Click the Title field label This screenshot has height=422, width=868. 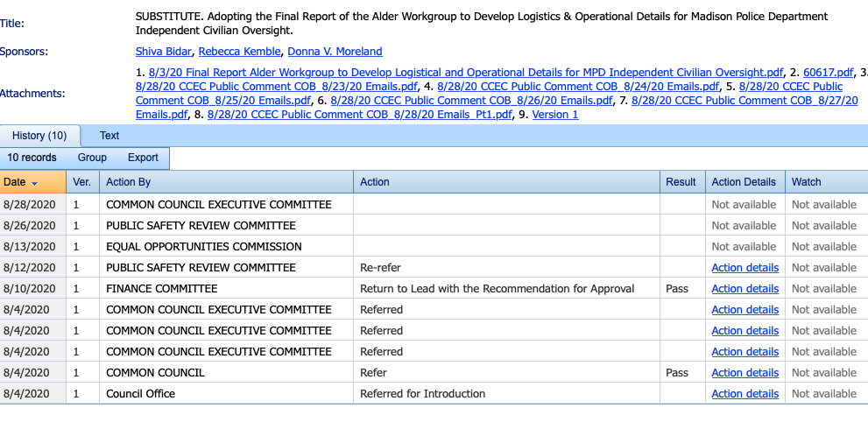(12, 24)
